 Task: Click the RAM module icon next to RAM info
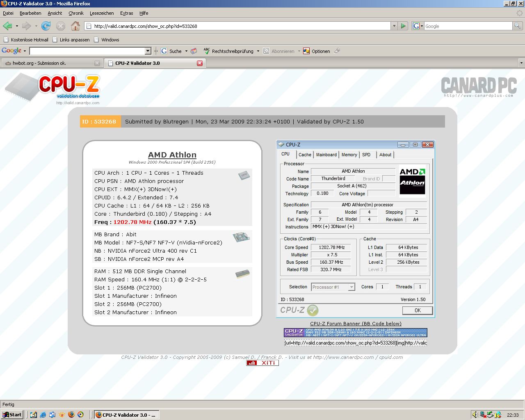click(243, 274)
